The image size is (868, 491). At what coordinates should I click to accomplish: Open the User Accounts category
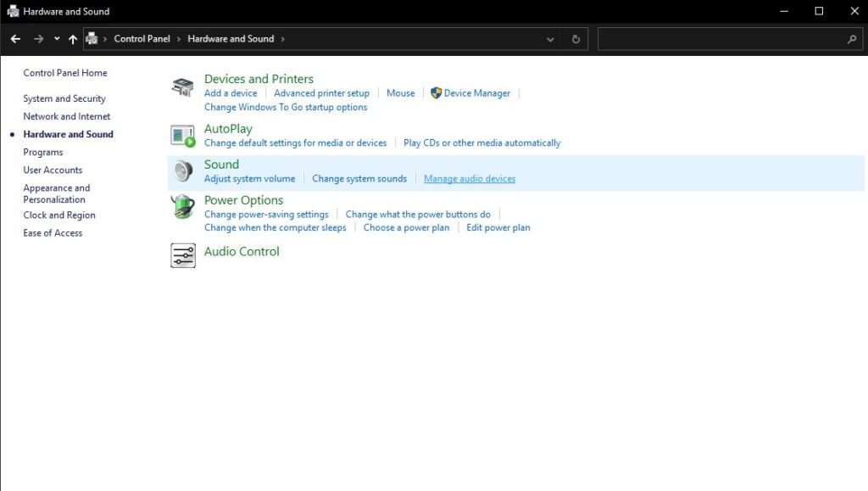[53, 170]
